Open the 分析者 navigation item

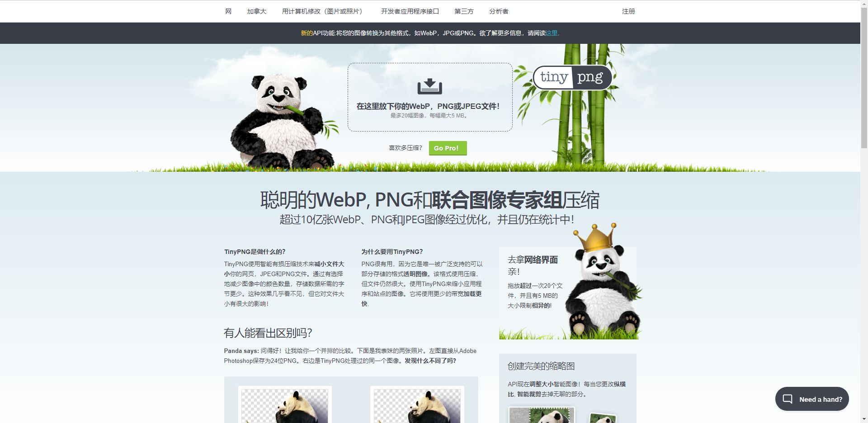[x=499, y=11]
